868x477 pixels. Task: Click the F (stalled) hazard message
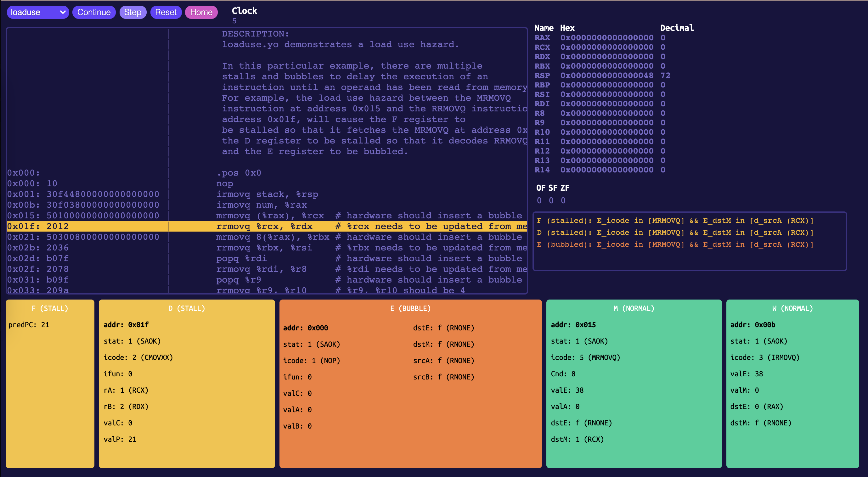click(675, 221)
